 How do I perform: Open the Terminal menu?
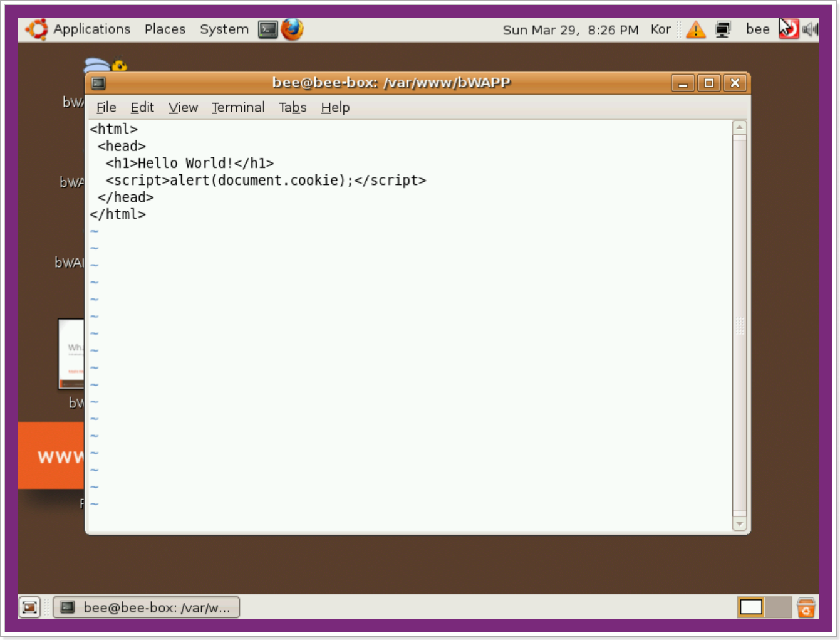click(238, 107)
